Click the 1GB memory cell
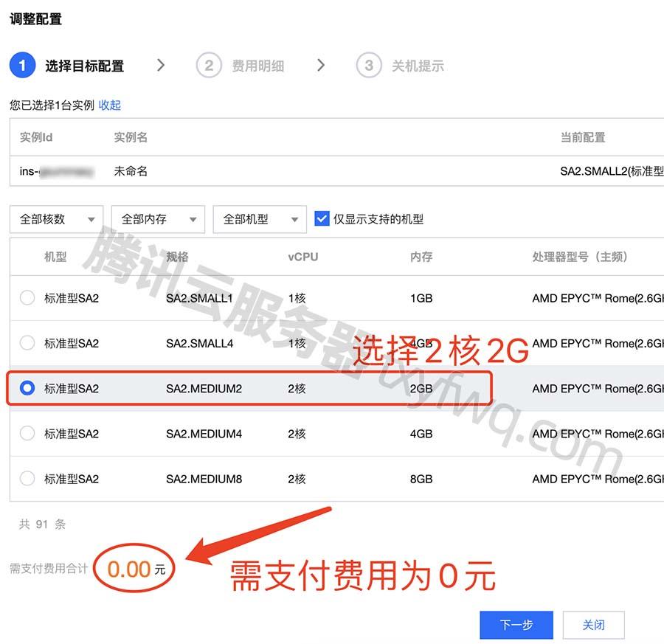This screenshot has width=664, height=644. 421,298
